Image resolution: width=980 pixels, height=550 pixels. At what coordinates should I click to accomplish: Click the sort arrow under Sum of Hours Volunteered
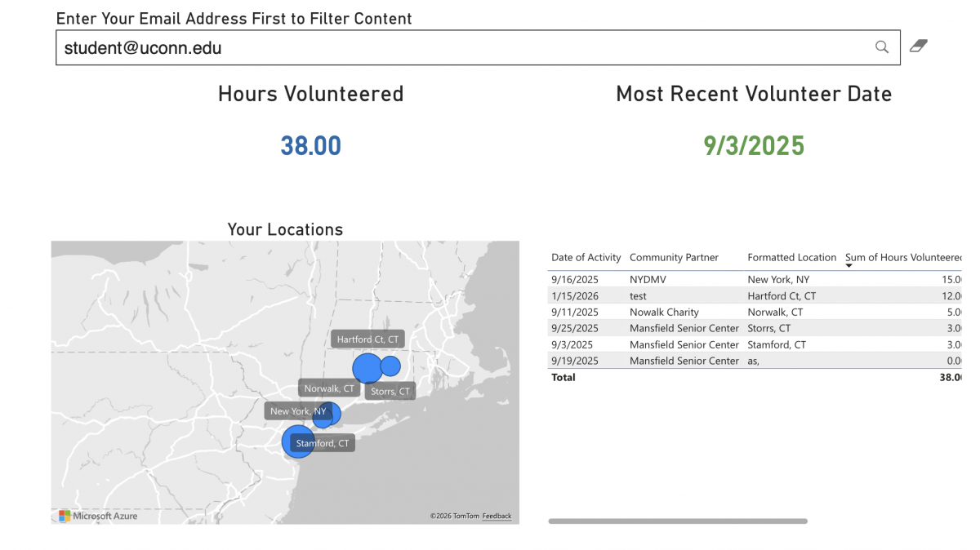click(849, 265)
